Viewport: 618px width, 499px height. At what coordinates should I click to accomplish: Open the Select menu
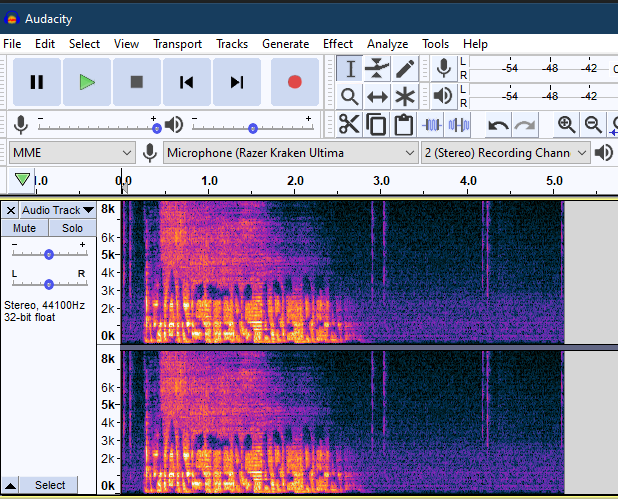point(84,44)
